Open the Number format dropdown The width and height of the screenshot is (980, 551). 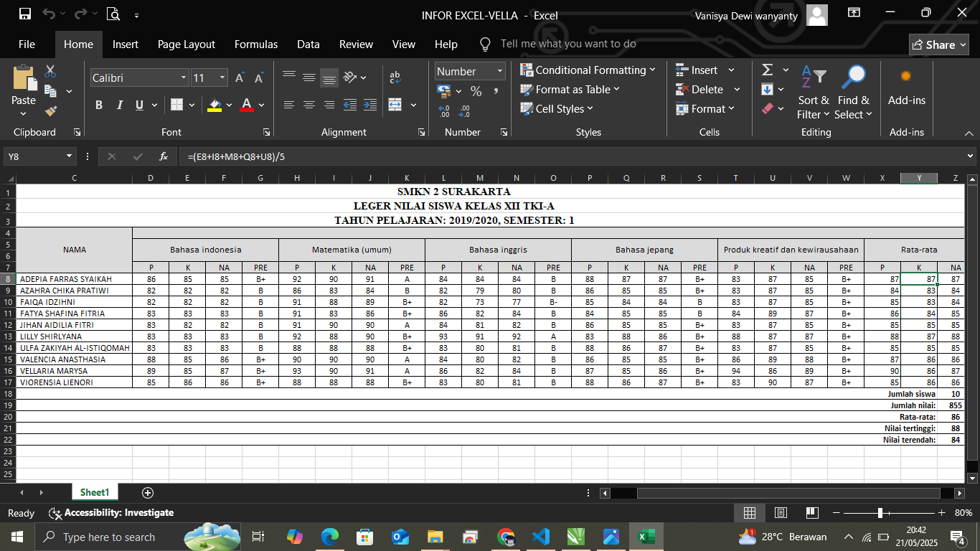(x=499, y=71)
